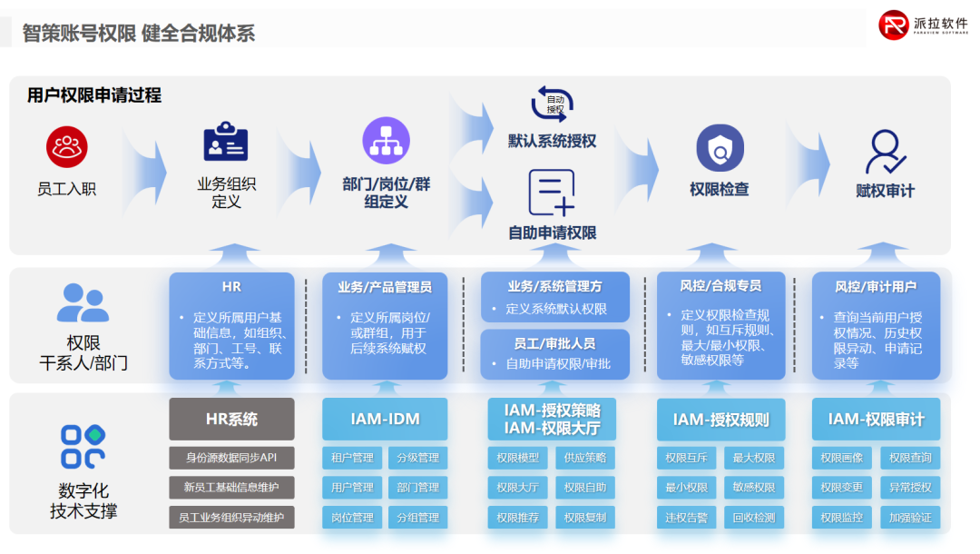Click the 权限变更 tile
980x554 pixels.
842,488
